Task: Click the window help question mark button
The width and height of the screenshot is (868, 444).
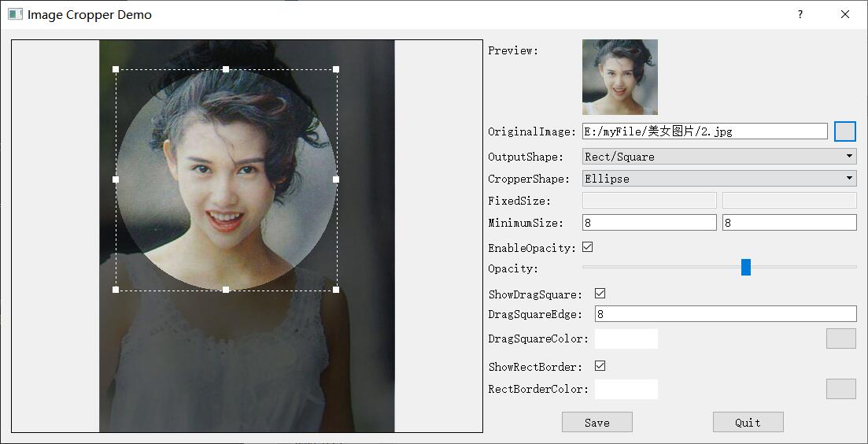Action: click(800, 14)
